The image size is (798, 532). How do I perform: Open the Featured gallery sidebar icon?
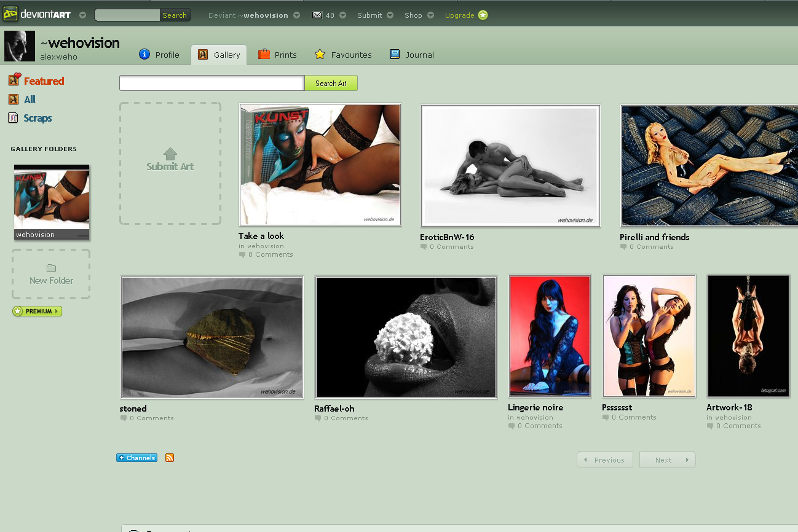coord(14,80)
